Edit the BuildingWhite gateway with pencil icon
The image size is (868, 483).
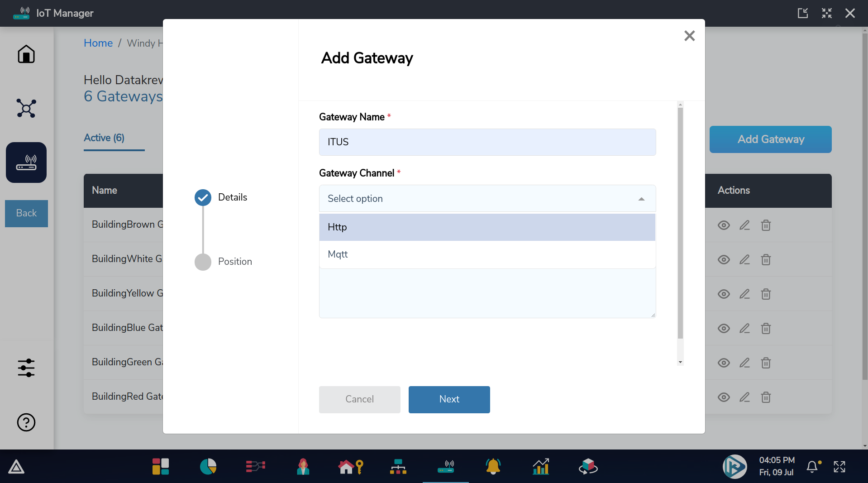click(744, 259)
